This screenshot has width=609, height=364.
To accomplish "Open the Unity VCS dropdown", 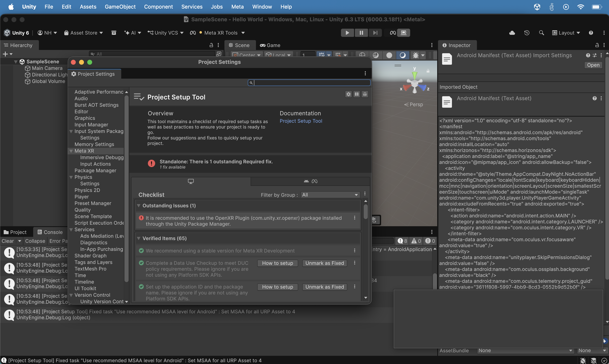I will click(165, 33).
